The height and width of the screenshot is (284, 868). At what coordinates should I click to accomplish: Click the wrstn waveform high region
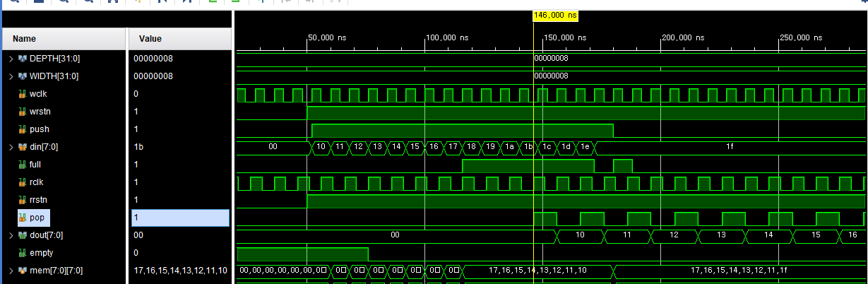tap(586, 112)
